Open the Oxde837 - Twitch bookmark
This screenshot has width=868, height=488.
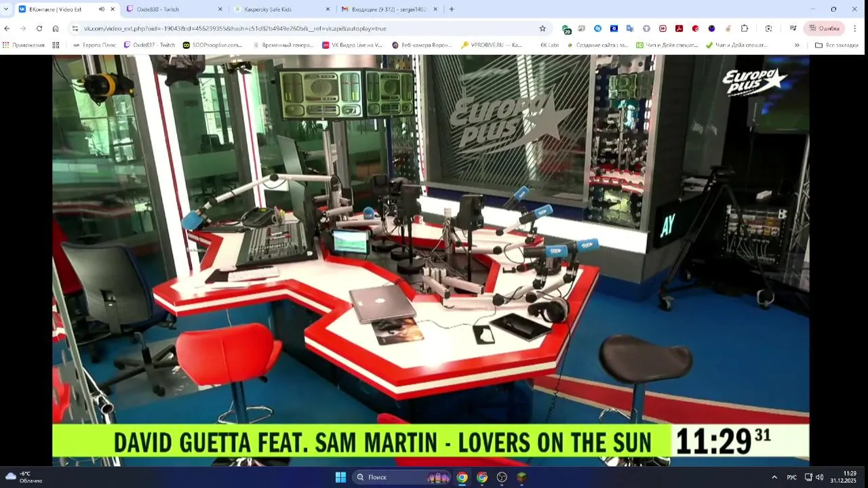coord(150,45)
